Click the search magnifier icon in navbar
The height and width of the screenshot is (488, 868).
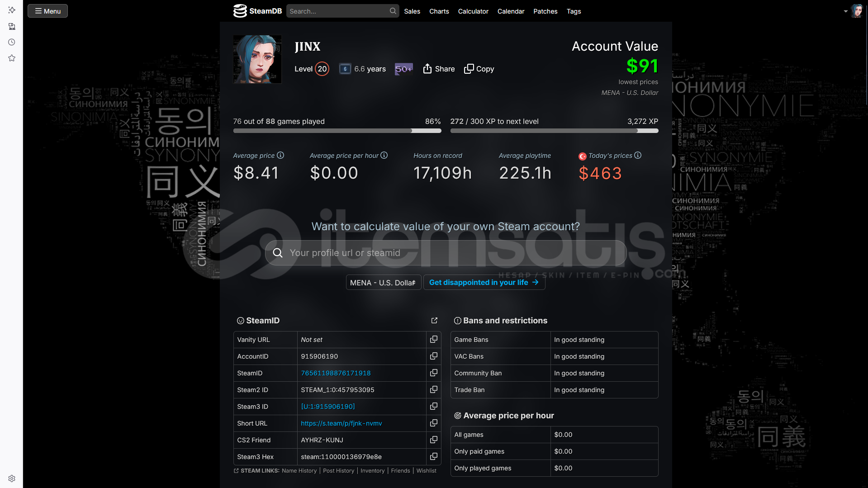[x=393, y=11]
